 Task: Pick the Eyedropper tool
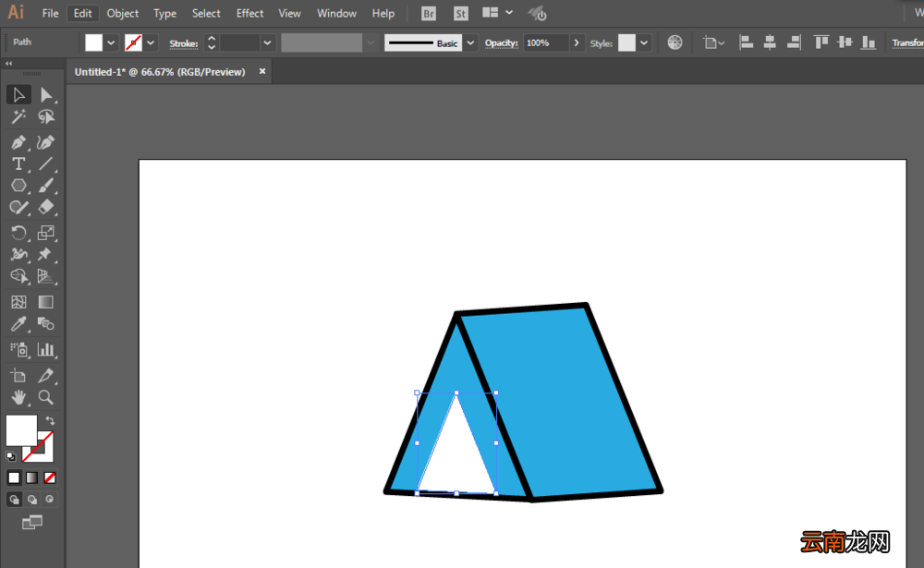tap(18, 324)
